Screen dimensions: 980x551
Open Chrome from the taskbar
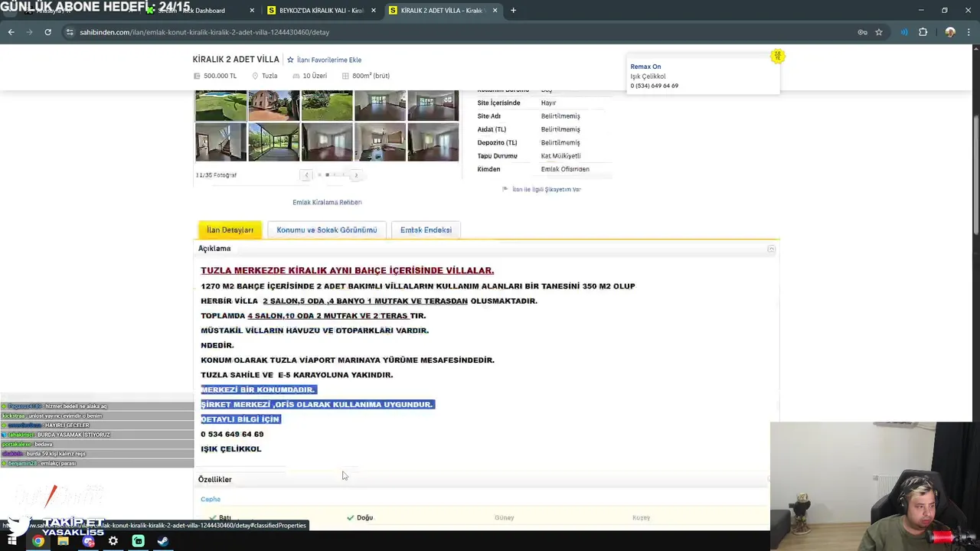click(x=38, y=541)
